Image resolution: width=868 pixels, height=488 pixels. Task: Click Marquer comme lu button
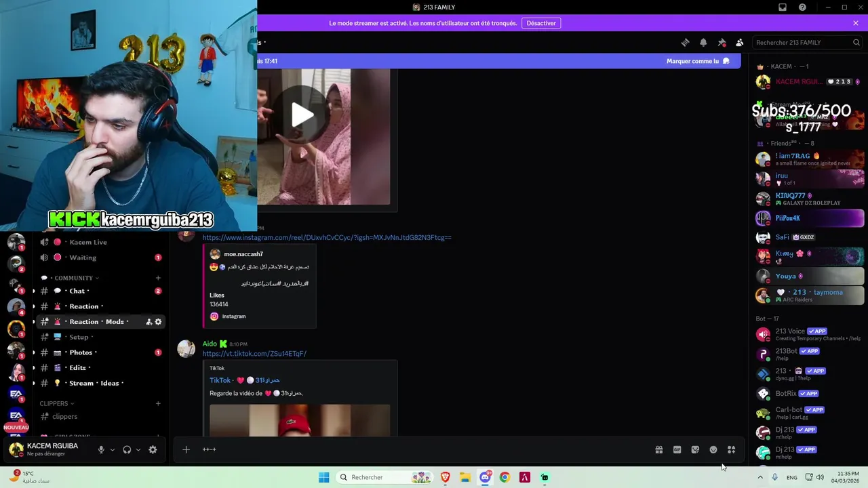coord(698,61)
